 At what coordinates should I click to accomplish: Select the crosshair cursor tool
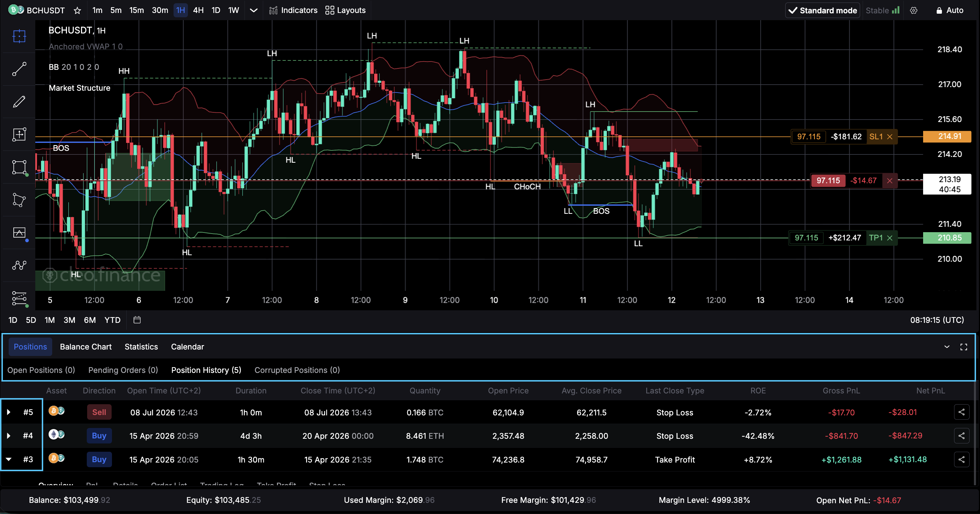19,36
